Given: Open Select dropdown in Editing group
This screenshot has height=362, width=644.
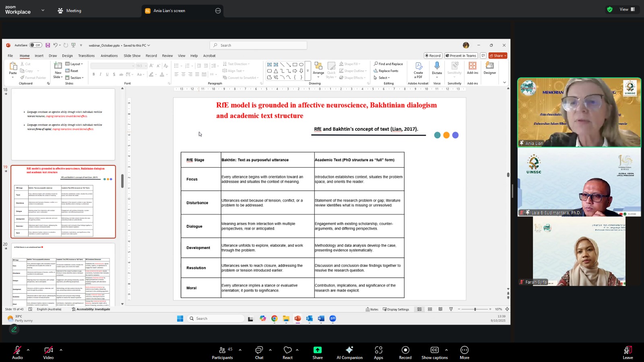Looking at the screenshot, I should point(382,78).
